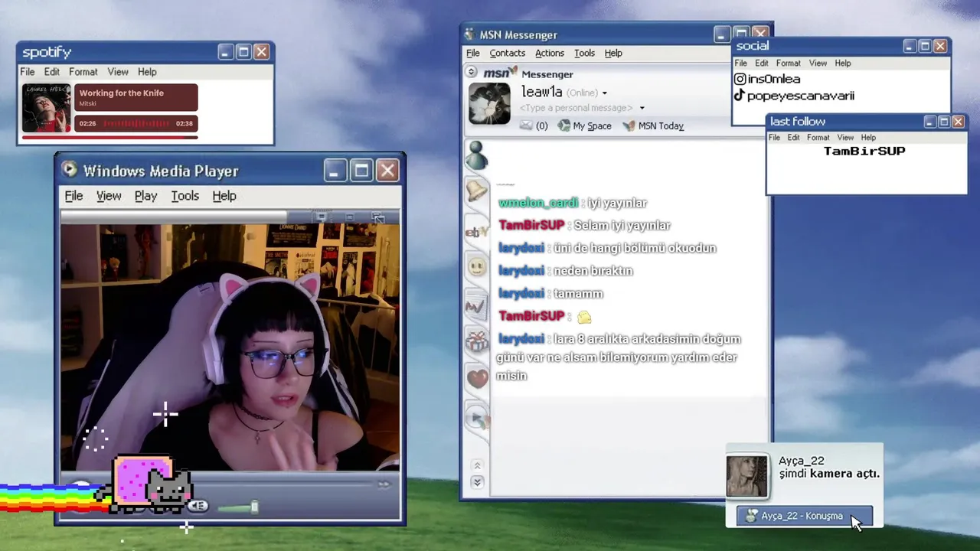Open the Contacts menu in MSN Messenger
980x551 pixels.
(508, 53)
